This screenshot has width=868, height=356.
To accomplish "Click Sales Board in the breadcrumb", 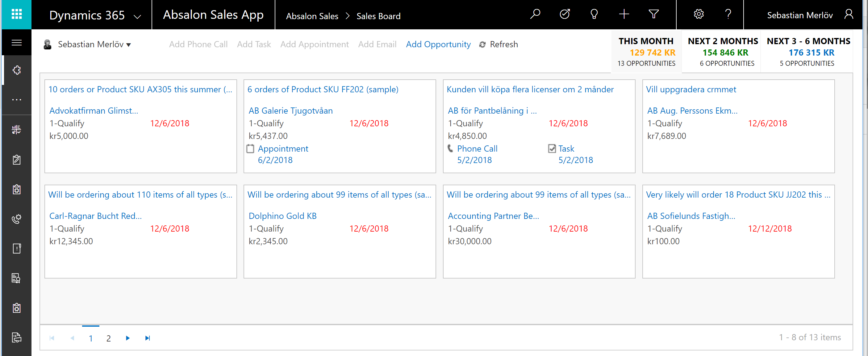I will (x=378, y=16).
